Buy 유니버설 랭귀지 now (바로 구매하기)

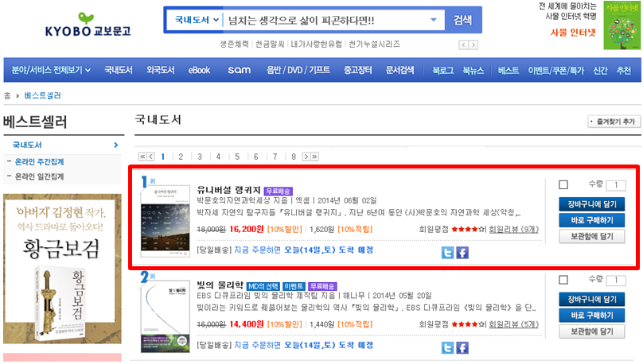[592, 220]
